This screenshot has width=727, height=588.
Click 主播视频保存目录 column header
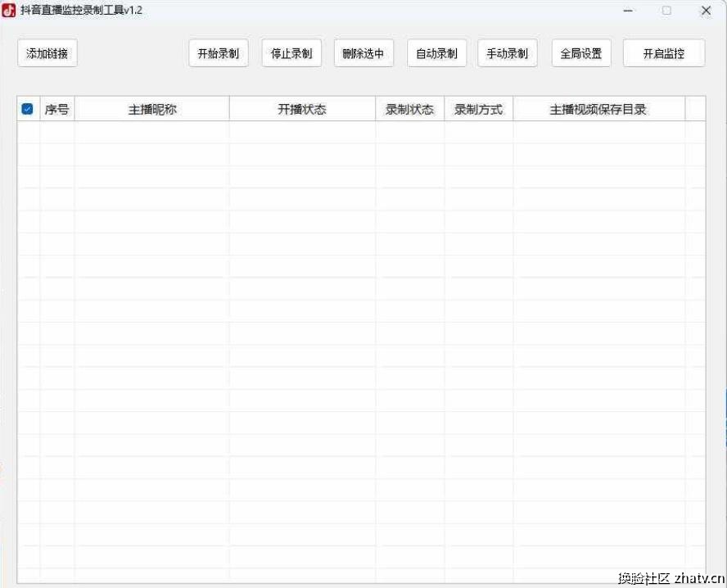[x=598, y=110]
